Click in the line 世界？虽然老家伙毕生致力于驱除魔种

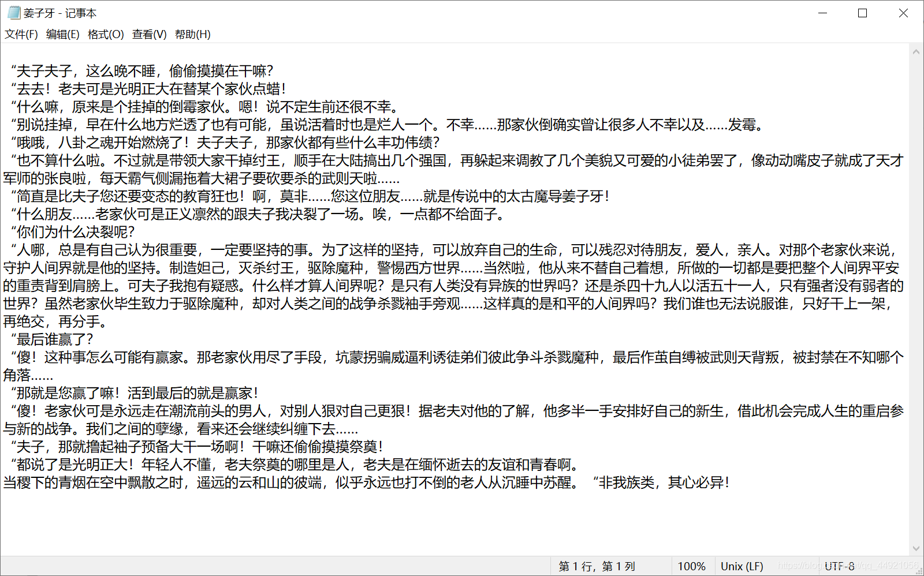(x=448, y=304)
